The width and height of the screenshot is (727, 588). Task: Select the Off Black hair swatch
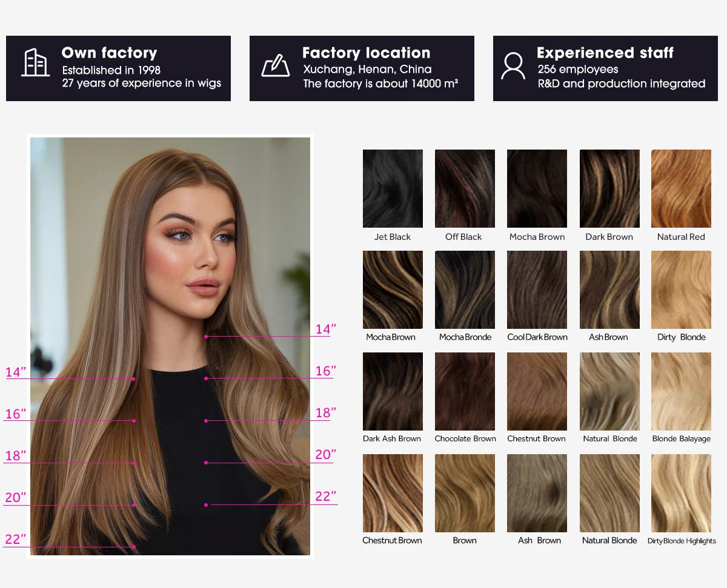465,189
